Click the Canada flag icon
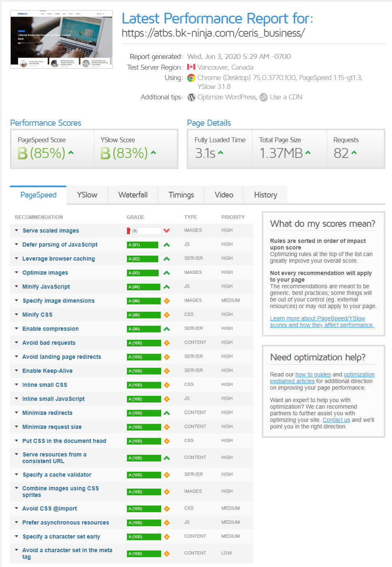 [191, 67]
